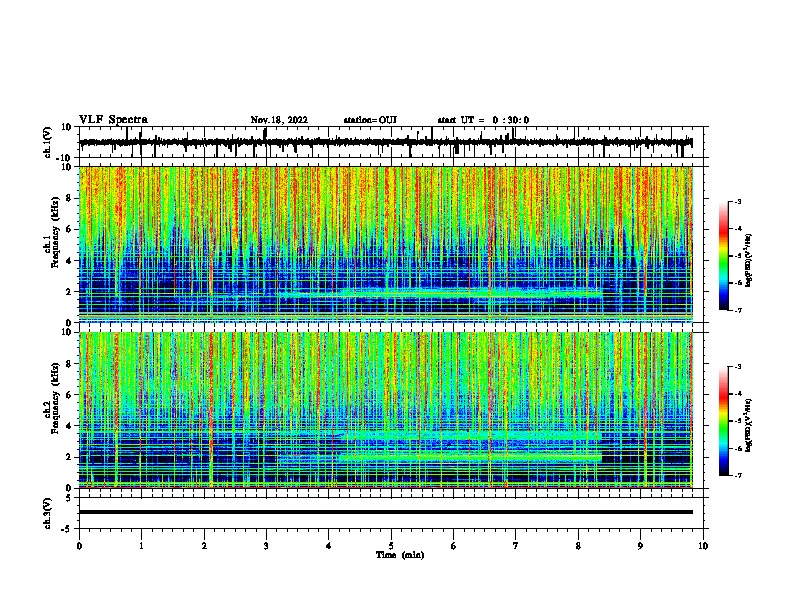Click the "6" kHz tick of ch.1 spectrogram

click(x=70, y=229)
